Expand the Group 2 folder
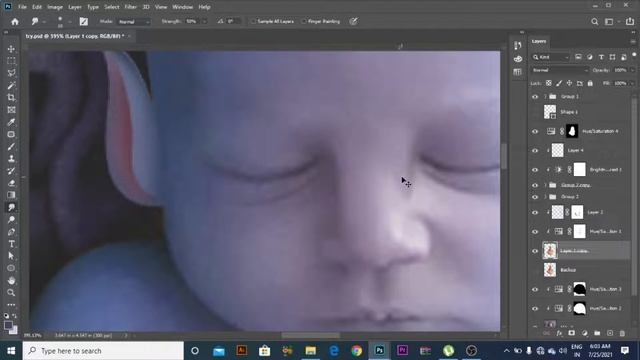 coord(545,197)
